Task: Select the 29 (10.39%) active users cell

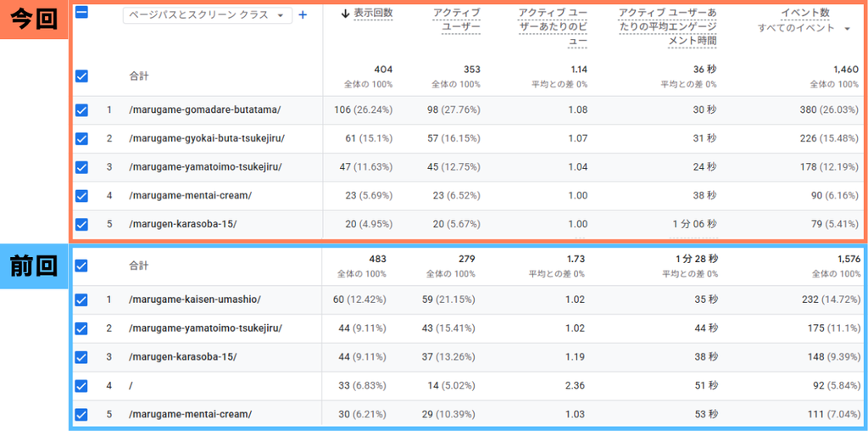Action: coord(448,414)
